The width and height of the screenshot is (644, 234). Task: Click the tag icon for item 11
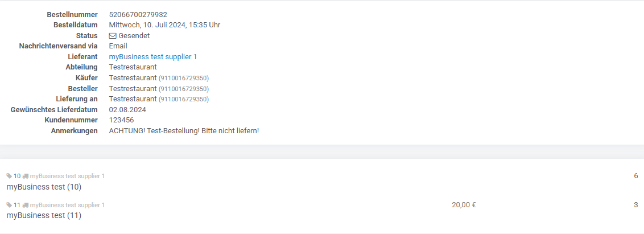click(9, 205)
